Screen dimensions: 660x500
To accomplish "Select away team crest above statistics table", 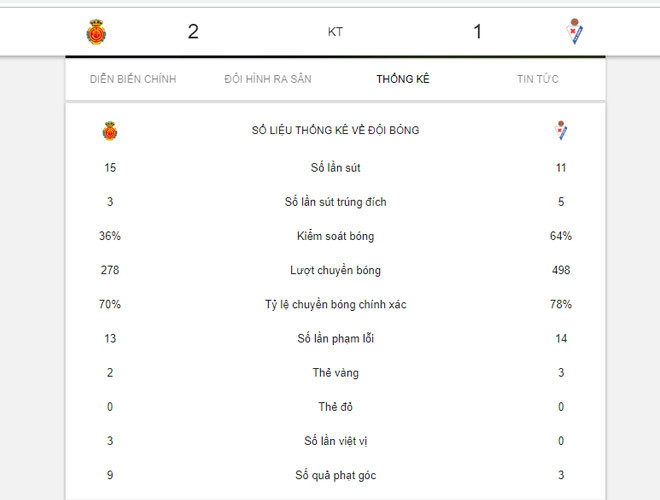I will point(561,130).
